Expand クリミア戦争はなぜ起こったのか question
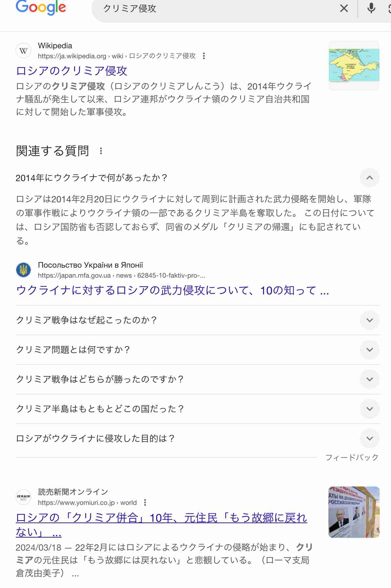Image resolution: width=391 pixels, height=588 pixels. click(369, 320)
